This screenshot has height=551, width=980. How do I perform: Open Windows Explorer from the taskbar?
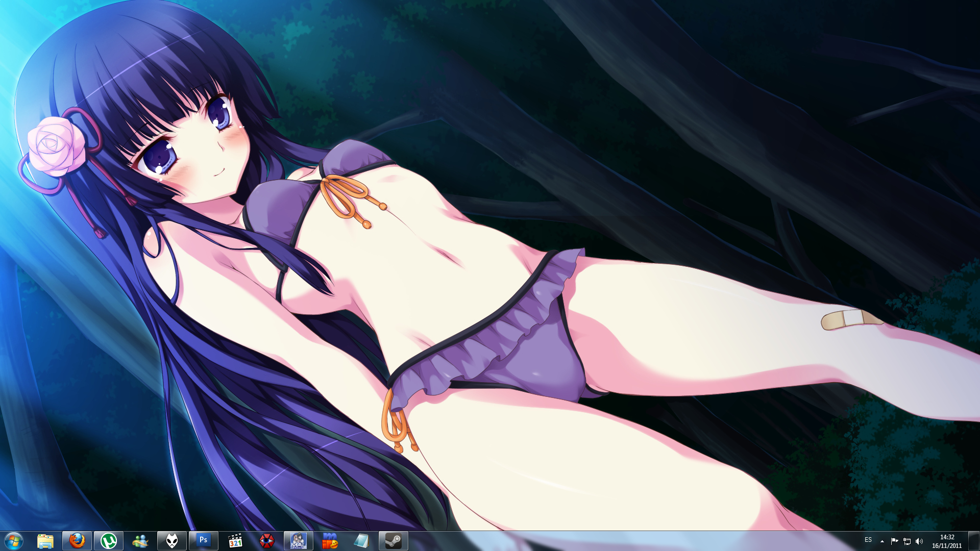coord(45,541)
